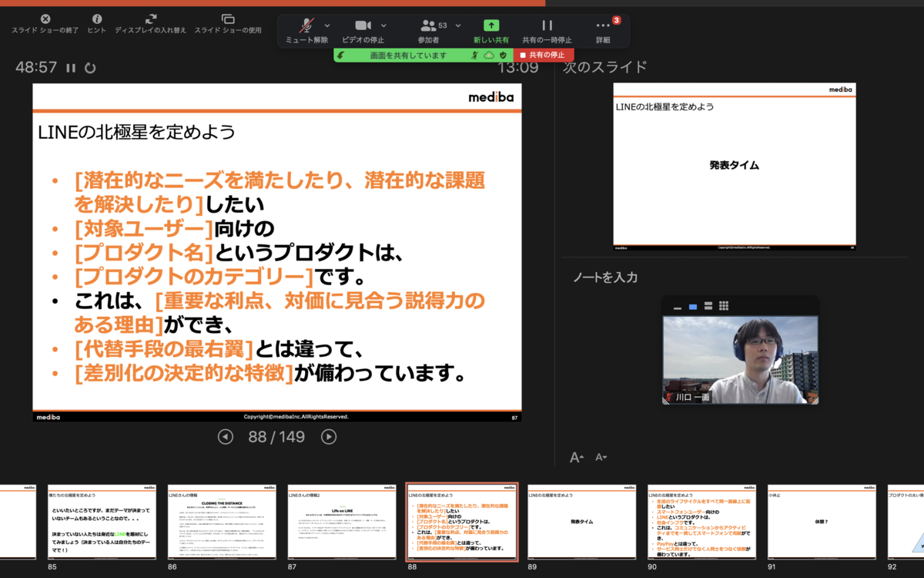
Task: Decrease the notes font size
Action: coord(601,457)
